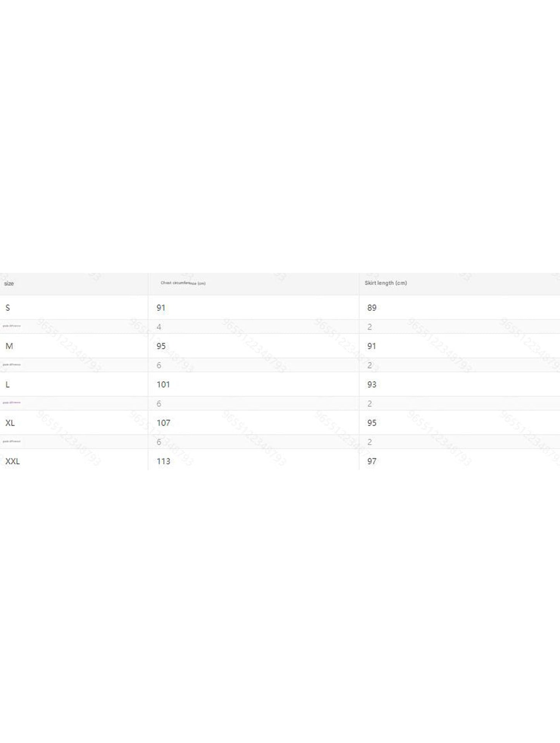Click the "Chest circumference (cm)" column header

click(x=183, y=283)
